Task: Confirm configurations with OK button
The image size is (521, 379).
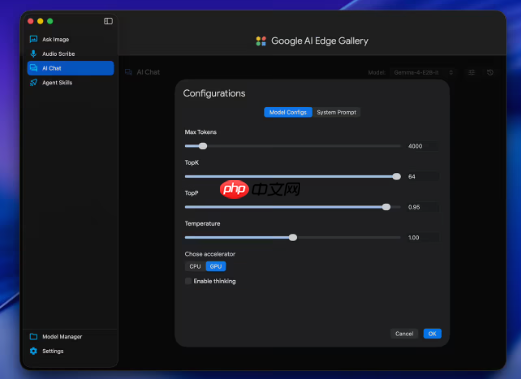Action: tap(432, 334)
